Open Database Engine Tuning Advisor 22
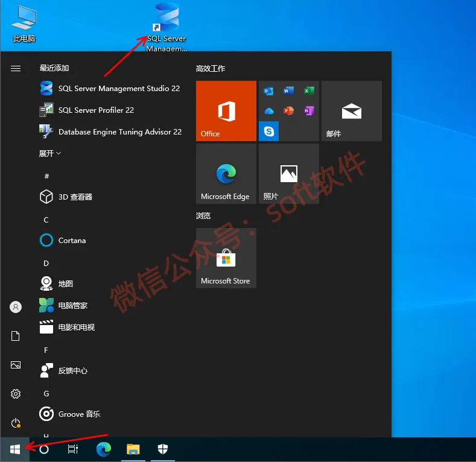476x462 pixels. tap(110, 131)
